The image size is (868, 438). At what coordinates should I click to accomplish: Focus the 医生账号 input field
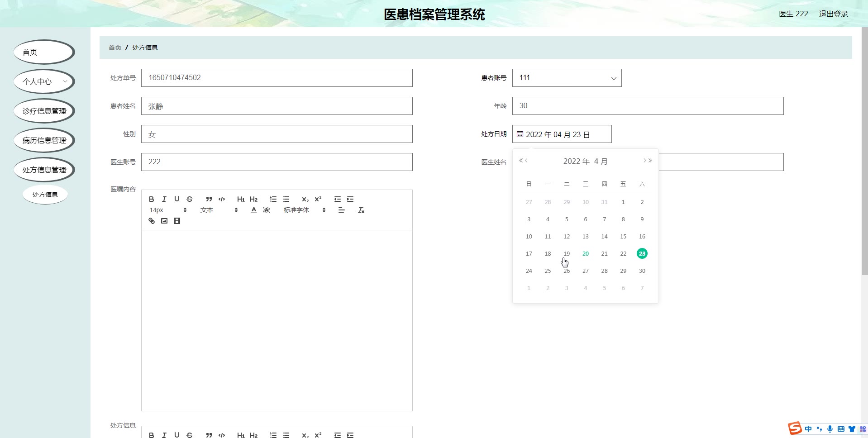277,162
